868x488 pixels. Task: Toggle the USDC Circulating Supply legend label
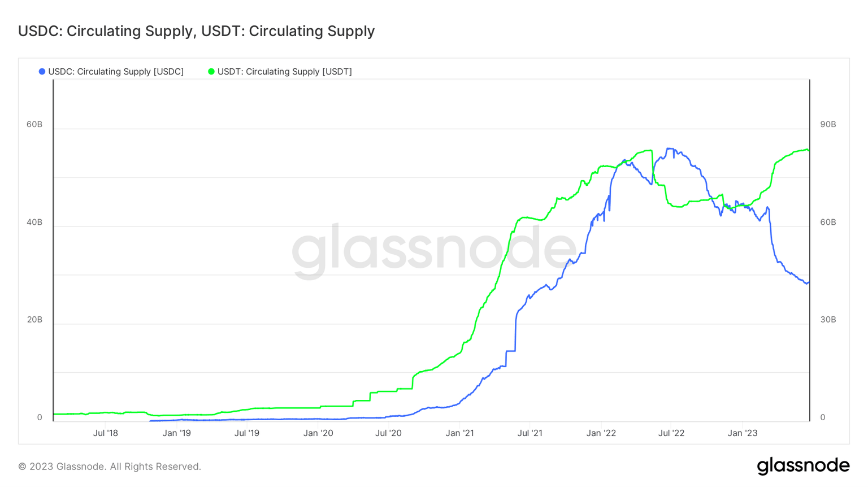coord(116,72)
